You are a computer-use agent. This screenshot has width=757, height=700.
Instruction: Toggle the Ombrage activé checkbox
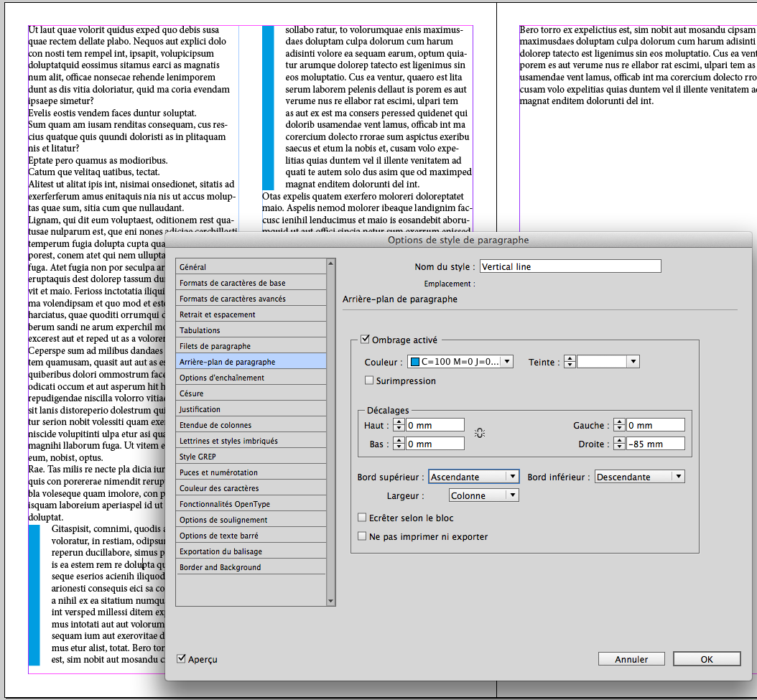tap(366, 340)
